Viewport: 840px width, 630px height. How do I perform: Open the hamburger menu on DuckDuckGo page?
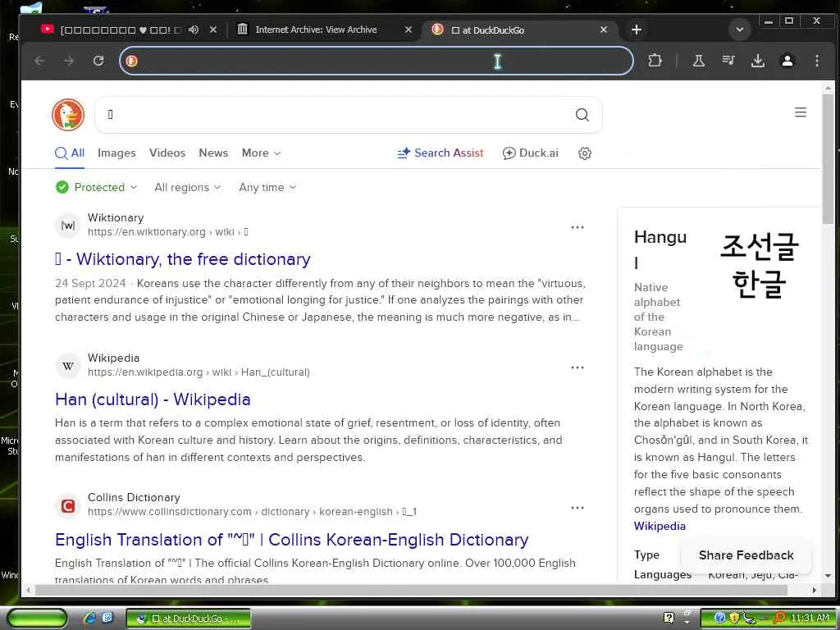[801, 112]
